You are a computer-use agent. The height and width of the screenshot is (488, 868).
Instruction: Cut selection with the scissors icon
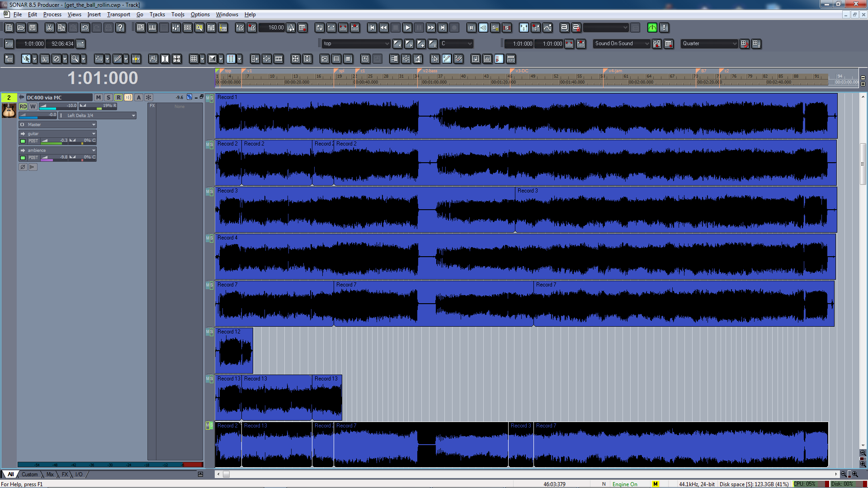coord(49,28)
